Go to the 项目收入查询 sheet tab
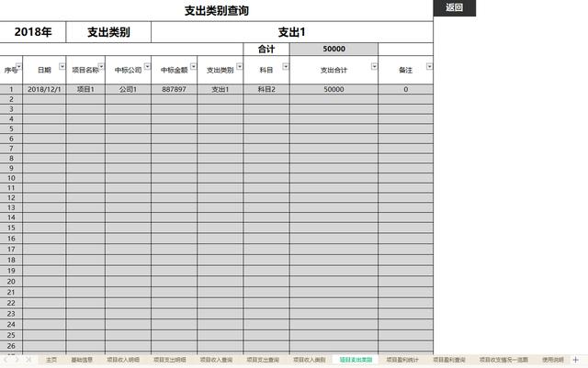 pyautogui.click(x=216, y=360)
